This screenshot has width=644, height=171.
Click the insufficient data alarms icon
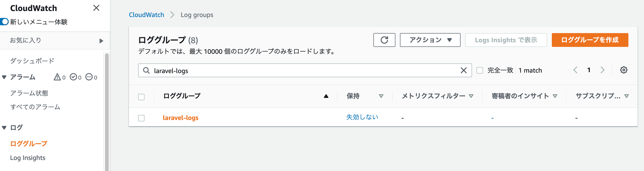[x=89, y=77]
